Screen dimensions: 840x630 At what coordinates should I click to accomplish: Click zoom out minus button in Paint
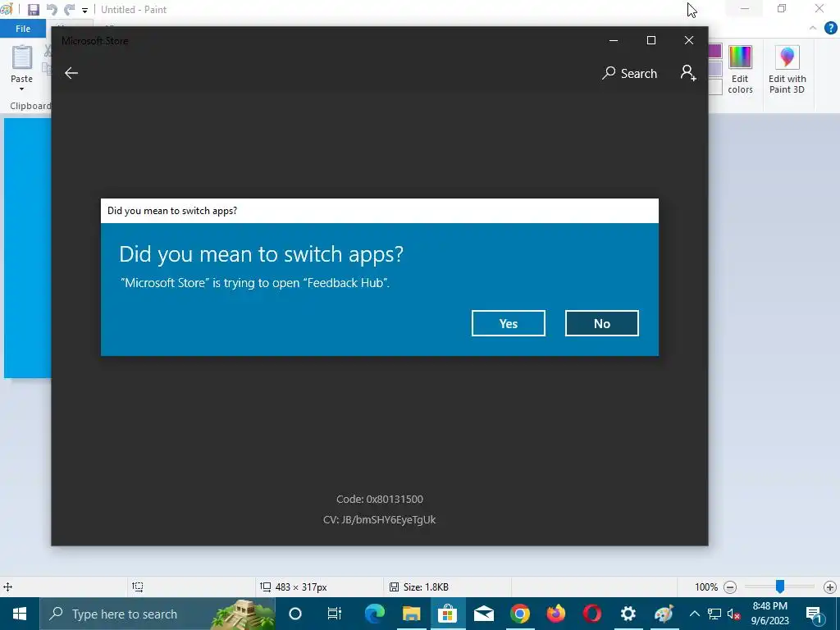click(729, 587)
